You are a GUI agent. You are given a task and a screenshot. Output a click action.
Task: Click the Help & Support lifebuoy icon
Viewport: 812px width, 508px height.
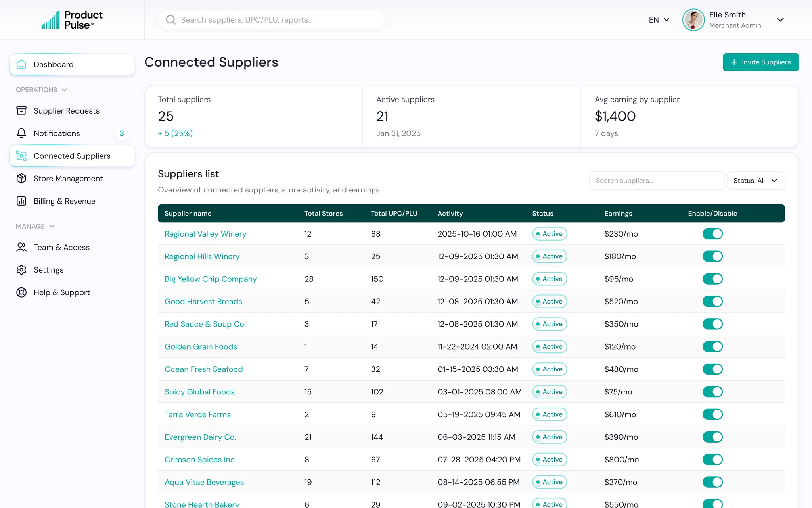coord(21,292)
